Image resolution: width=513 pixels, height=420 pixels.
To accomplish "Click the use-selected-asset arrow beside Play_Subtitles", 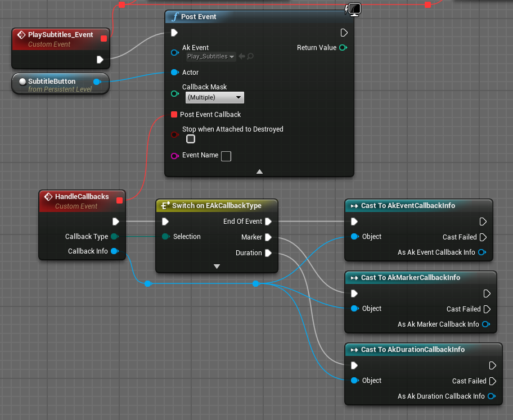I will [242, 56].
